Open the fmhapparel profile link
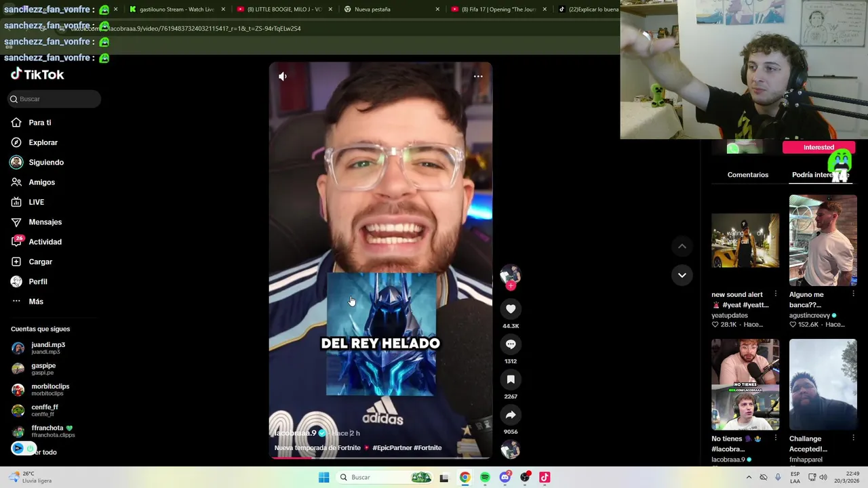The width and height of the screenshot is (868, 488). point(806,460)
